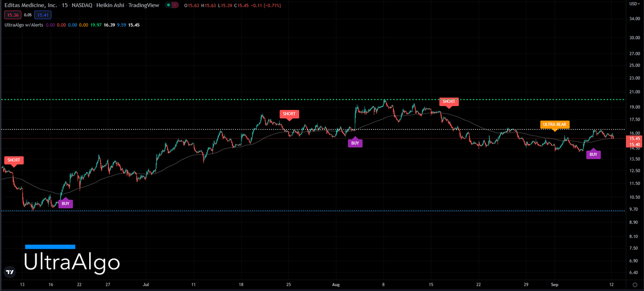The height and width of the screenshot is (291, 644).
Task: Click the TradingView logo badge
Action: click(x=9, y=272)
